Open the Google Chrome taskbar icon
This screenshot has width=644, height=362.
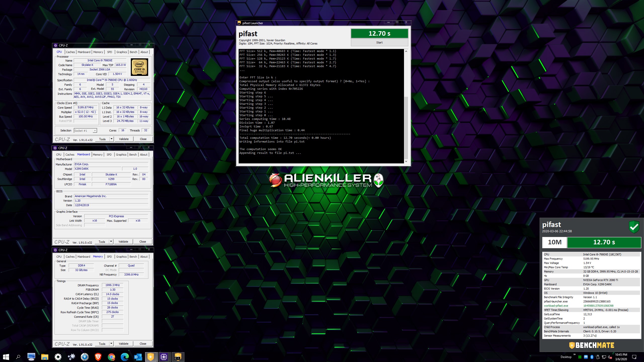pyautogui.click(x=111, y=357)
